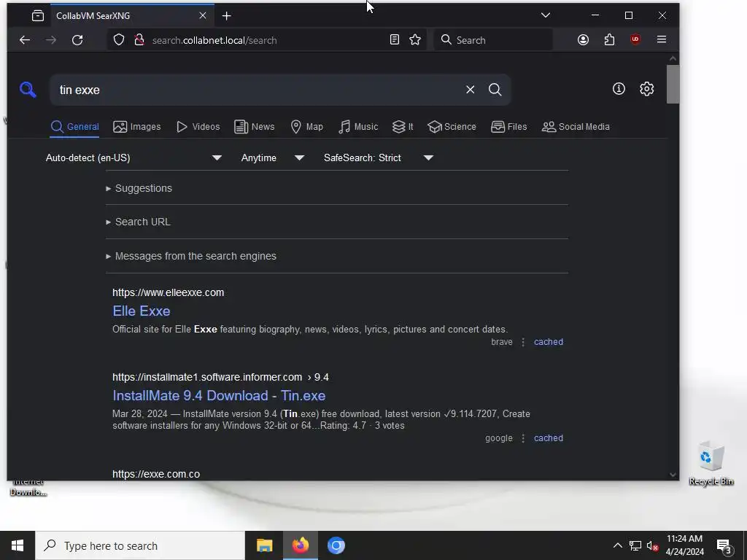Open the Firefox View icon in the tab bar

(38, 16)
